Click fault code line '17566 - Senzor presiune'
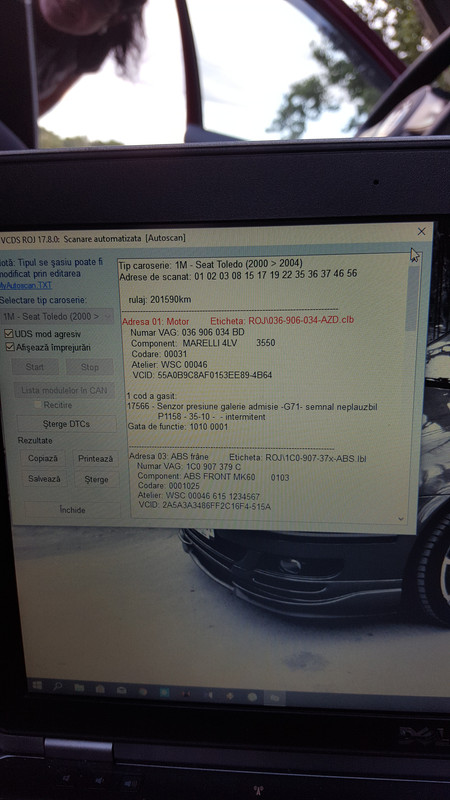Screen dimensions: 450x800 pos(252,407)
